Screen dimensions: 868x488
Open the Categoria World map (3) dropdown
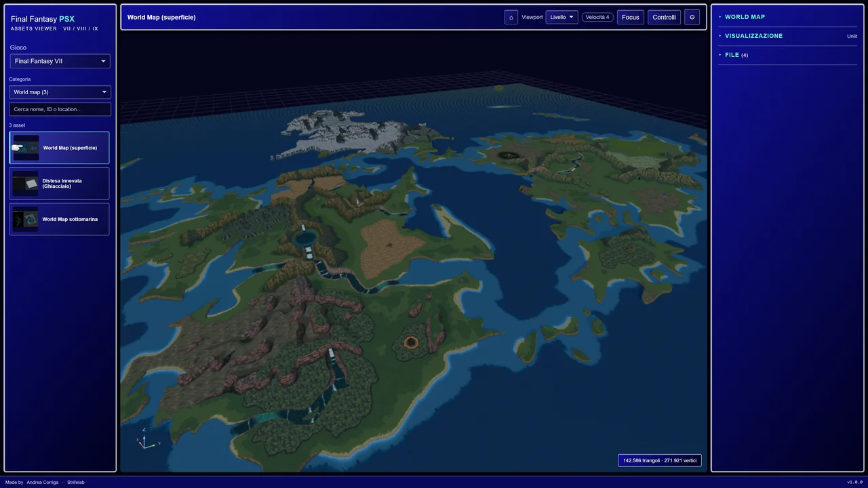click(x=60, y=92)
